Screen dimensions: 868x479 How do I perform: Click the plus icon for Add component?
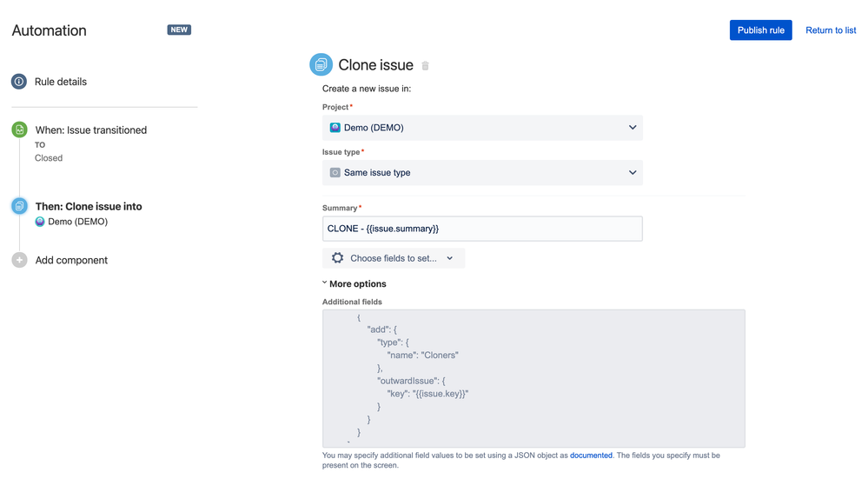(19, 260)
